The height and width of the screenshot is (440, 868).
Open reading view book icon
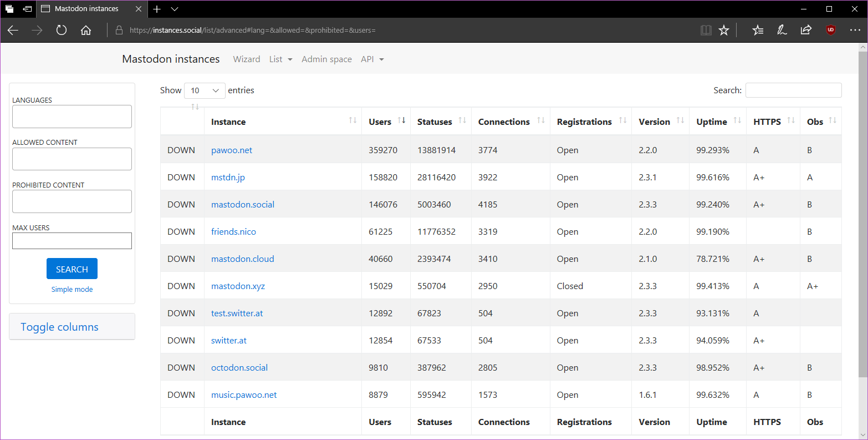point(706,31)
